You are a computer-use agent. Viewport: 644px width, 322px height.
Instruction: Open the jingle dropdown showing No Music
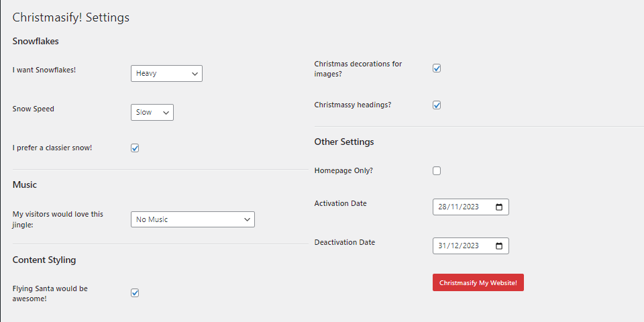point(193,219)
